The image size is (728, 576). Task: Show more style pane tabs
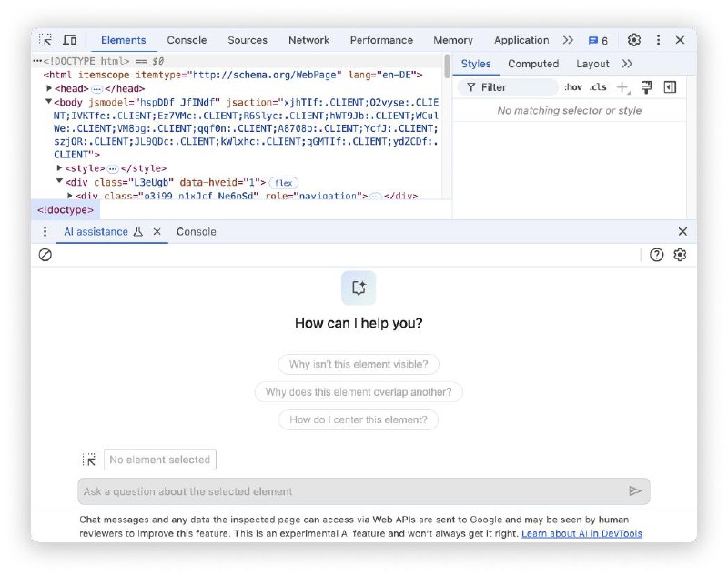click(x=627, y=64)
